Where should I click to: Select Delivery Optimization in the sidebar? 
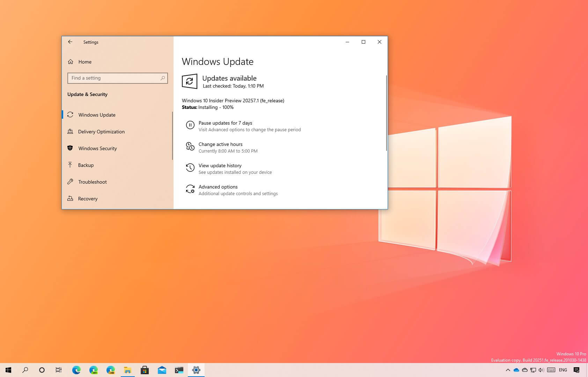pyautogui.click(x=101, y=132)
